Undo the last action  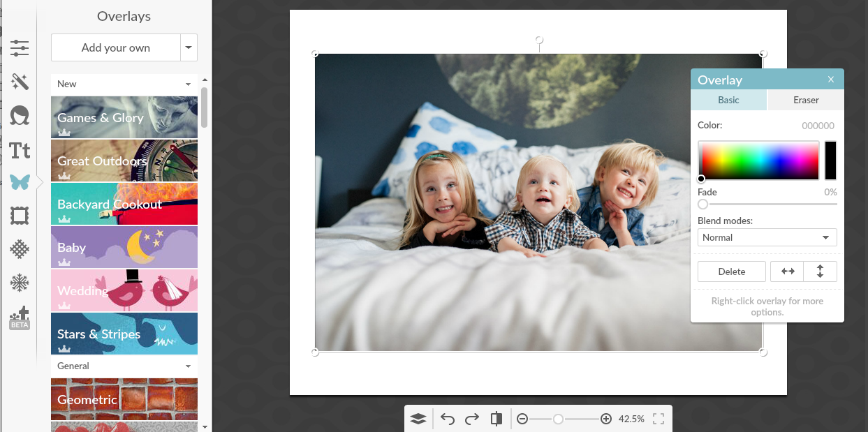pyautogui.click(x=448, y=419)
